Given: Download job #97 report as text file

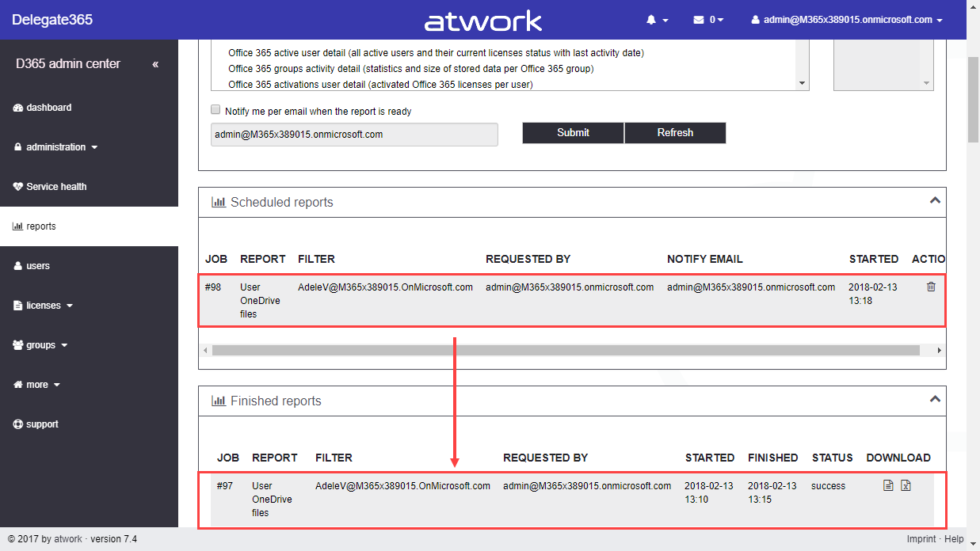Looking at the screenshot, I should click(888, 486).
